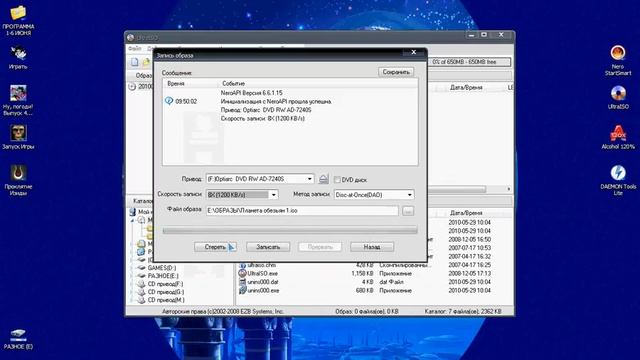
Task: Click the info icon beside 09:50:02 log entry
Action: point(169,101)
